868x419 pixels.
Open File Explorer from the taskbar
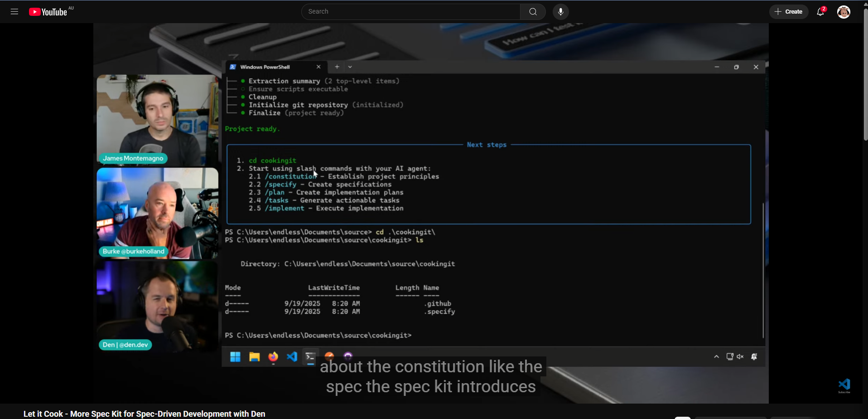(255, 357)
